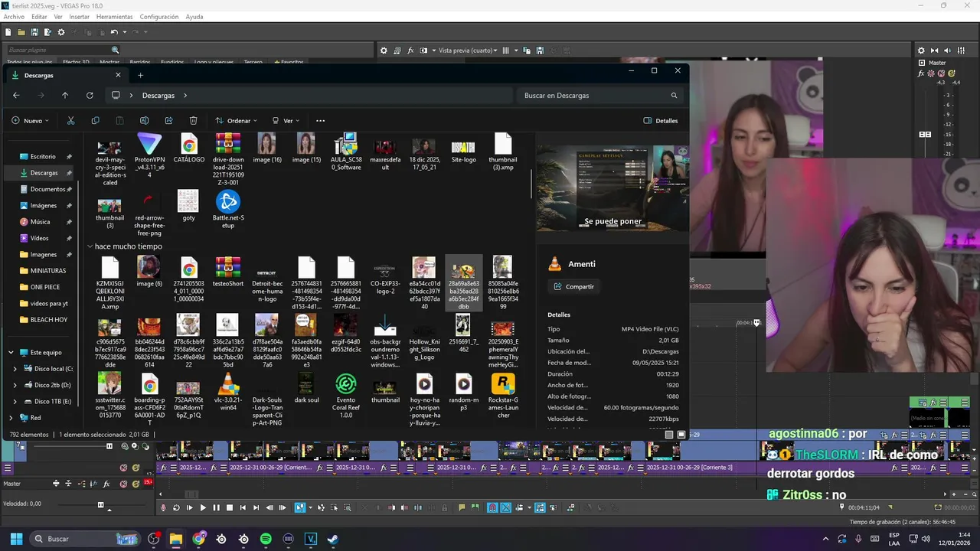
Task: Click the Delete trash icon in Explorer
Action: coord(193,121)
